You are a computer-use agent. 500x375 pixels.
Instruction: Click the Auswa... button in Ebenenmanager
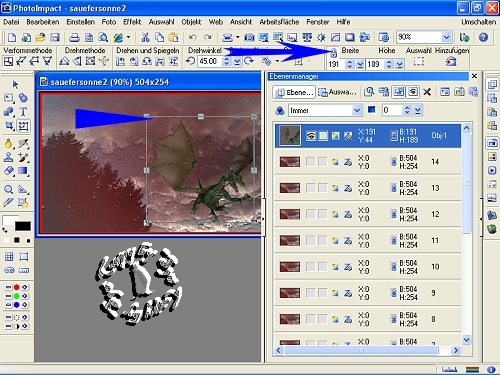coord(337,92)
